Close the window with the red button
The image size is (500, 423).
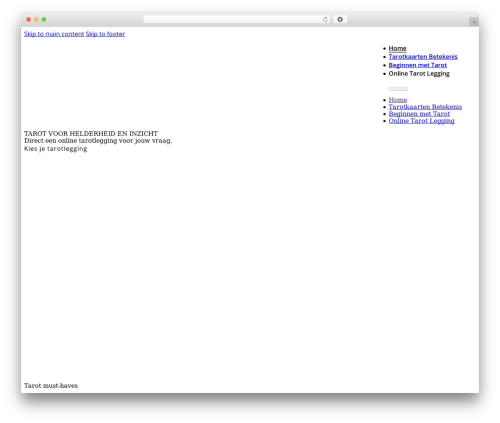[29, 20]
